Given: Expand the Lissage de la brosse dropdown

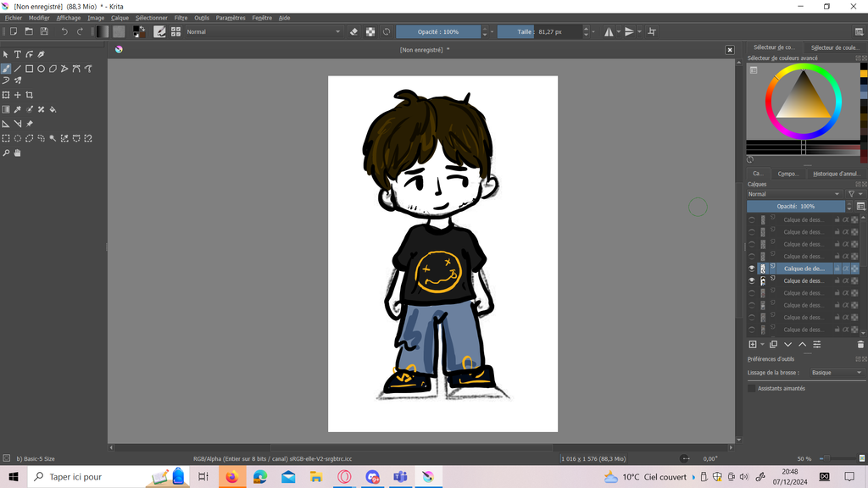Looking at the screenshot, I should click(835, 373).
